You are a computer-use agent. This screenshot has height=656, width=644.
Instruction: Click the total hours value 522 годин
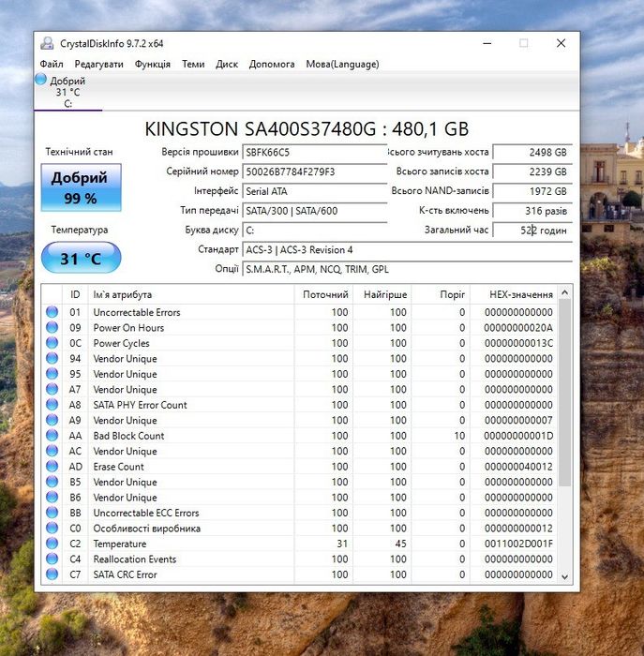[532, 231]
